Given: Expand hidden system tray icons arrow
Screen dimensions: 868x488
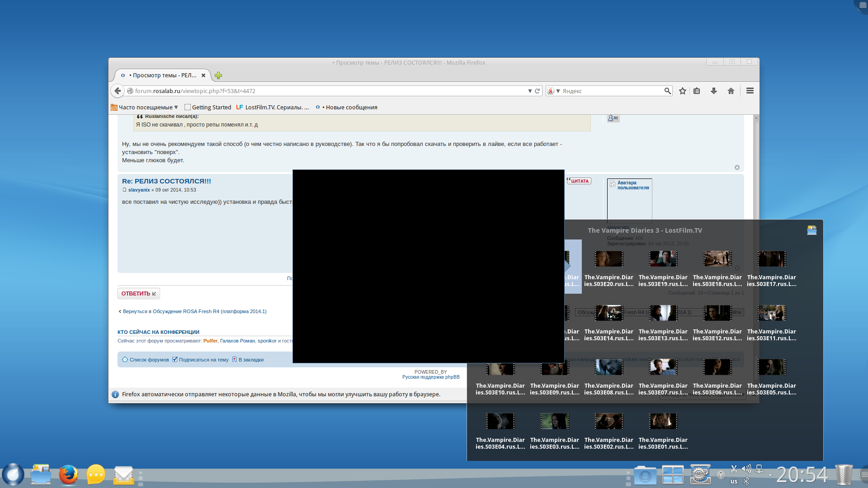Looking at the screenshot, I should 770,474.
